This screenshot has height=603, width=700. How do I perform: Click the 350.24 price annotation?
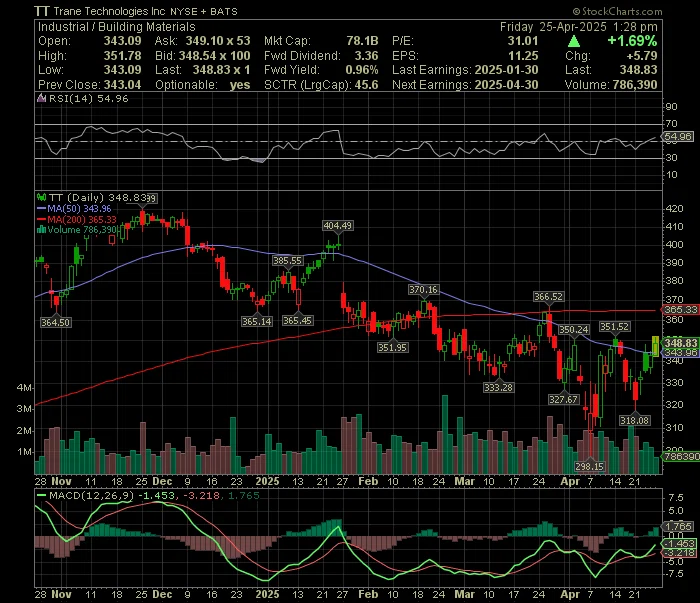(574, 330)
